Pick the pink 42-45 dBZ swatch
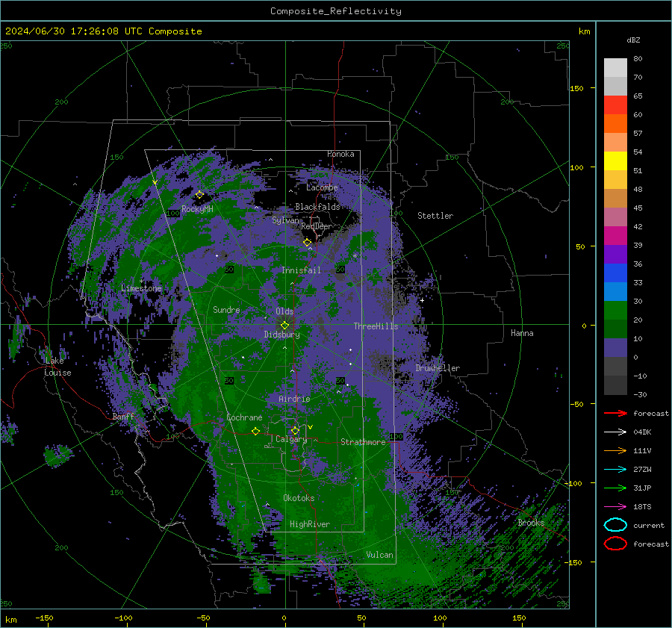The image size is (672, 628). [615, 217]
